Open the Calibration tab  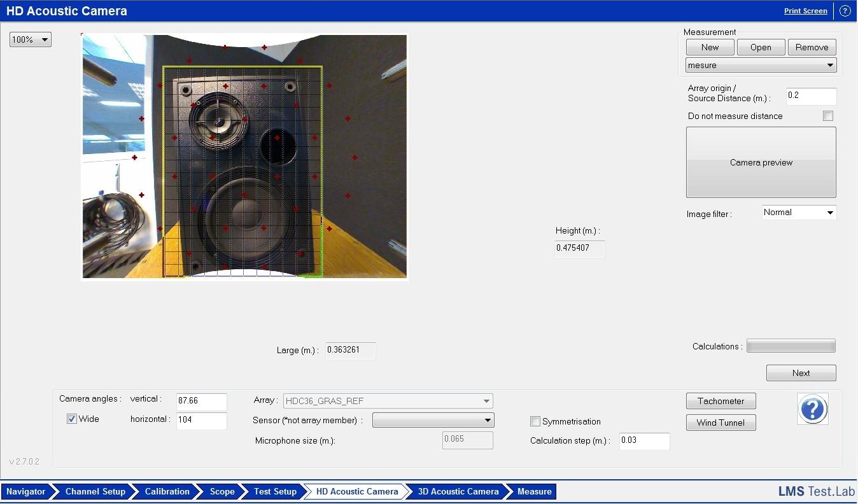click(x=167, y=491)
